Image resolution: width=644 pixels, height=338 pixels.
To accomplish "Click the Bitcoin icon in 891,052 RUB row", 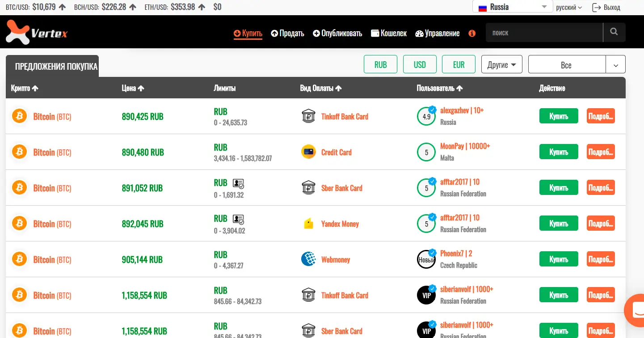I will [19, 188].
